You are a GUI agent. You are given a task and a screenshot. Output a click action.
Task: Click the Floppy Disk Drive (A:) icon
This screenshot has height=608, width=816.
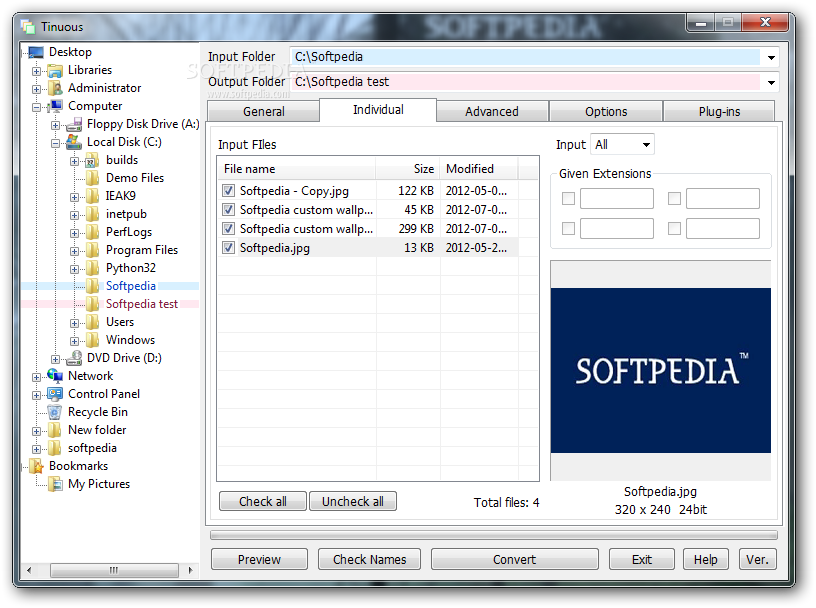coord(74,124)
